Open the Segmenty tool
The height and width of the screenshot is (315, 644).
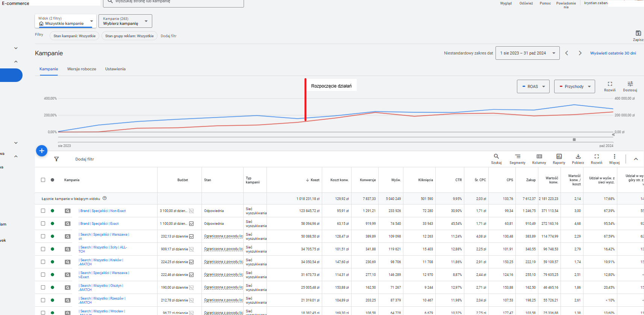[518, 159]
